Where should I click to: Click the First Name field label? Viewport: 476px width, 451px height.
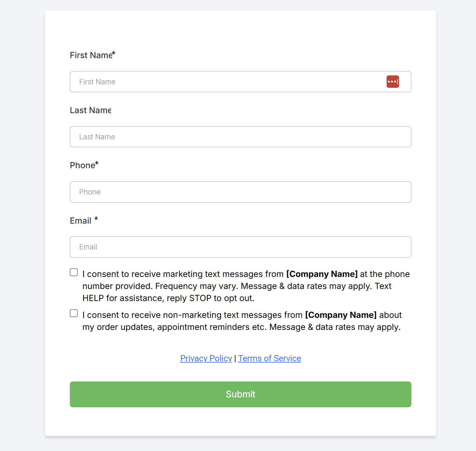pyautogui.click(x=91, y=55)
